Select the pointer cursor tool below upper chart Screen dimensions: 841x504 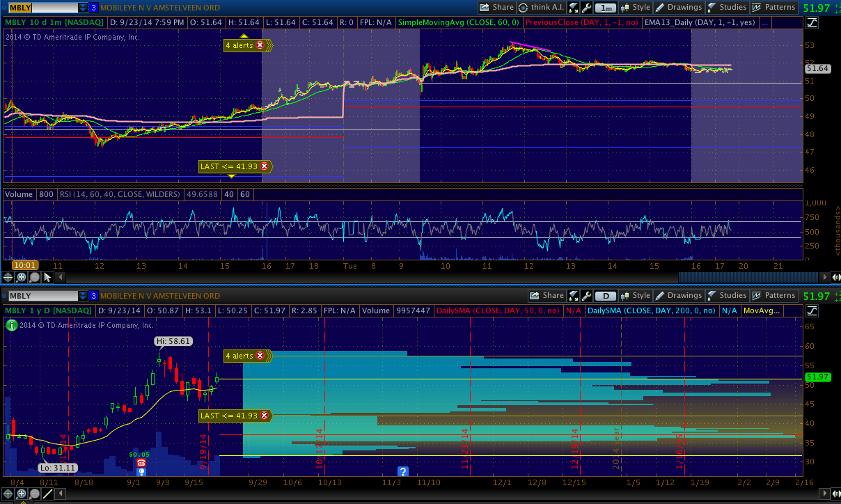47,277
